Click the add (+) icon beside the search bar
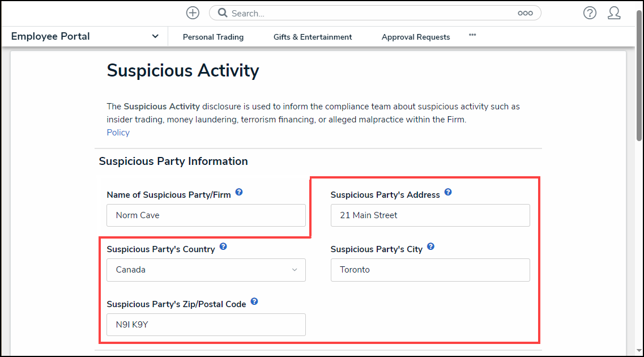The width and height of the screenshot is (644, 357). pyautogui.click(x=193, y=12)
